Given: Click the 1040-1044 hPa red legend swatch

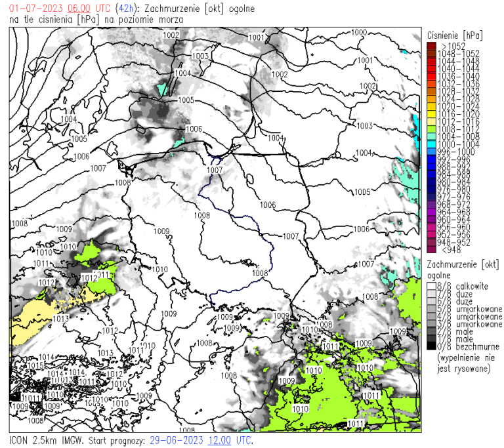Looking at the screenshot, I should 430,68.
